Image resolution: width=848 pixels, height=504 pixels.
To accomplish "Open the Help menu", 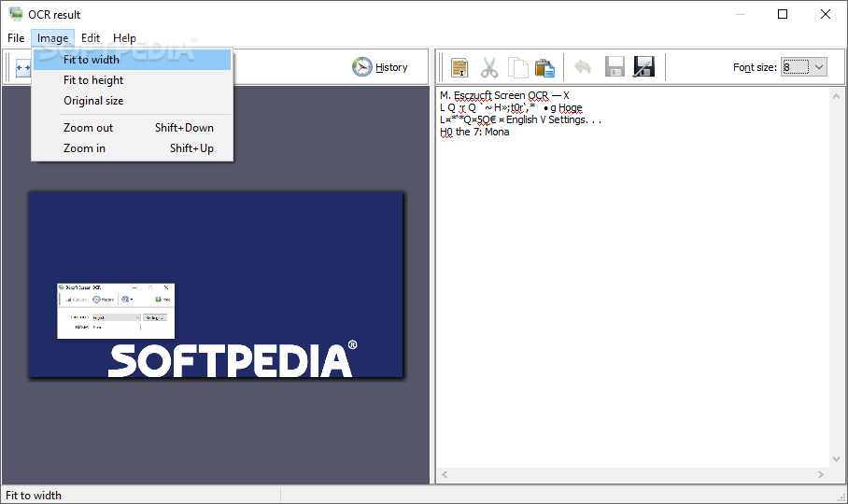I will [x=124, y=38].
